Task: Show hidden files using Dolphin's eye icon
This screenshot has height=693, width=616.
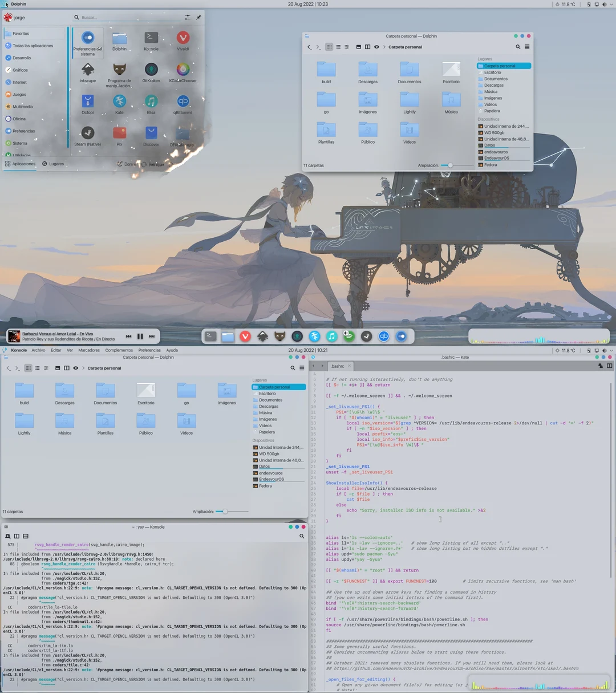Action: [x=376, y=47]
